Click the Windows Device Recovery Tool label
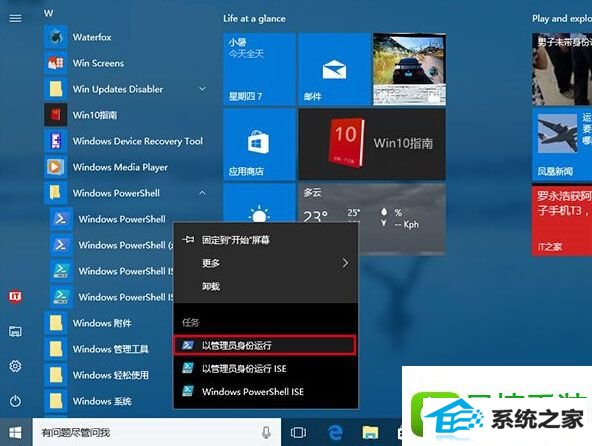Viewport: 592px width, 446px height. pyautogui.click(x=138, y=141)
